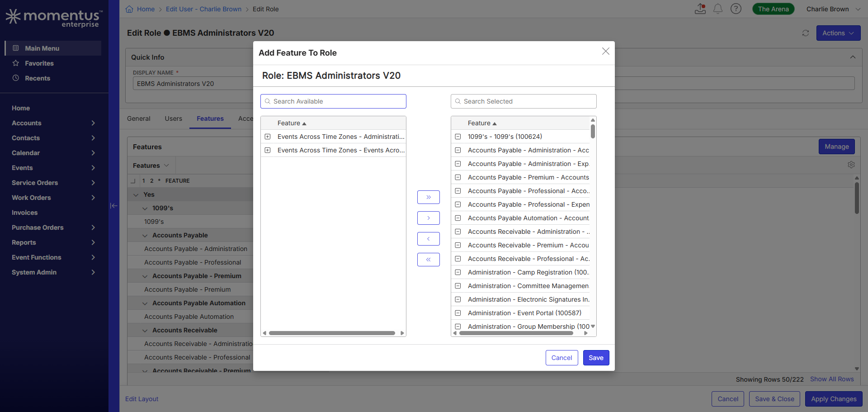
Task: Open the notifications bell
Action: coord(718,9)
